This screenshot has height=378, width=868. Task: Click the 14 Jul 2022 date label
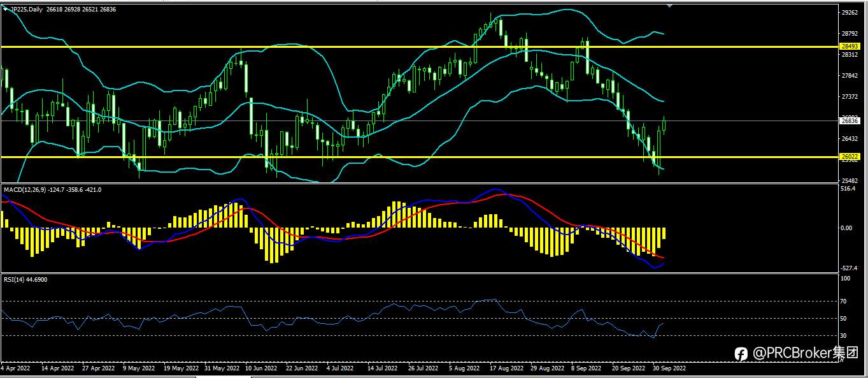tap(382, 368)
